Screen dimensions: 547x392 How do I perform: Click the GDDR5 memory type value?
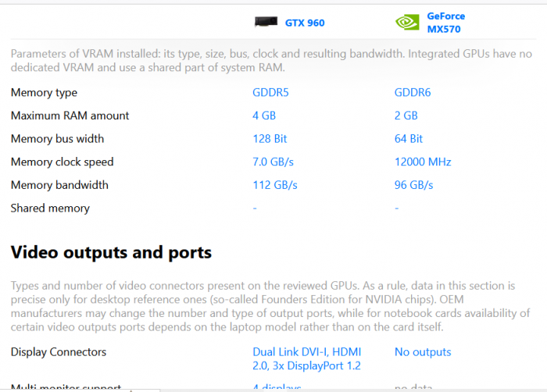click(270, 93)
